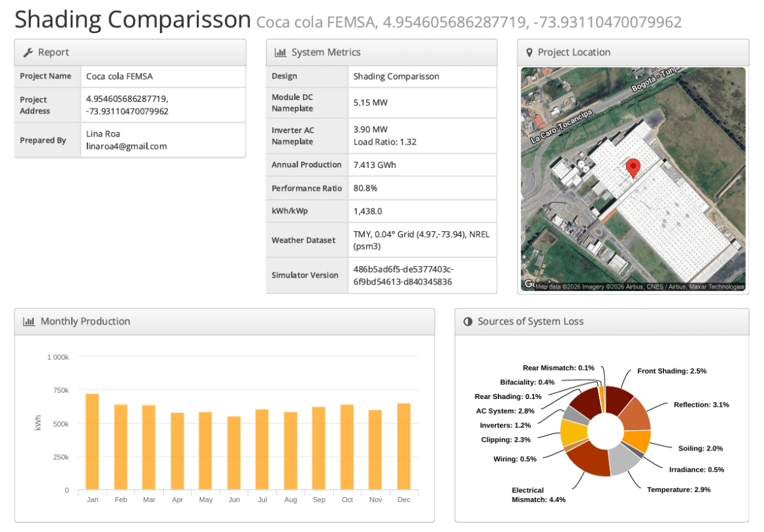Image resolution: width=764 pixels, height=532 pixels.
Task: Click the Shading Comparisson page title
Action: [x=132, y=20]
